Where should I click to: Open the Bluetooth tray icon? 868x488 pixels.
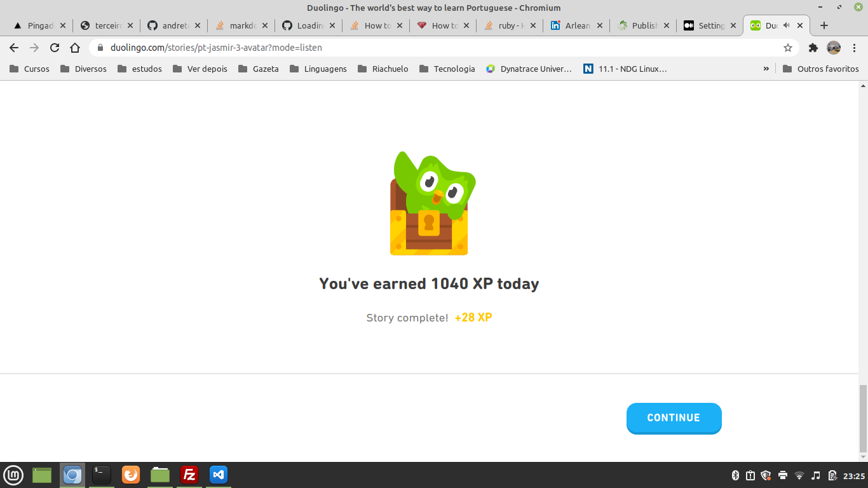(x=735, y=475)
